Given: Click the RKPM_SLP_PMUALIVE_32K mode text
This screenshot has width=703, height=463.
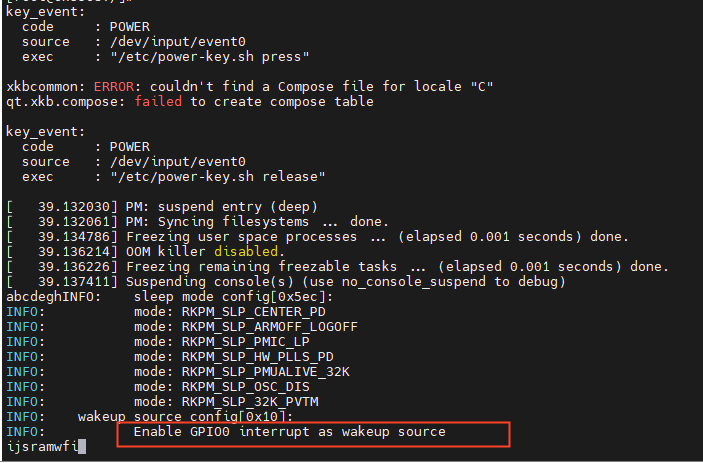Looking at the screenshot, I should (266, 372).
